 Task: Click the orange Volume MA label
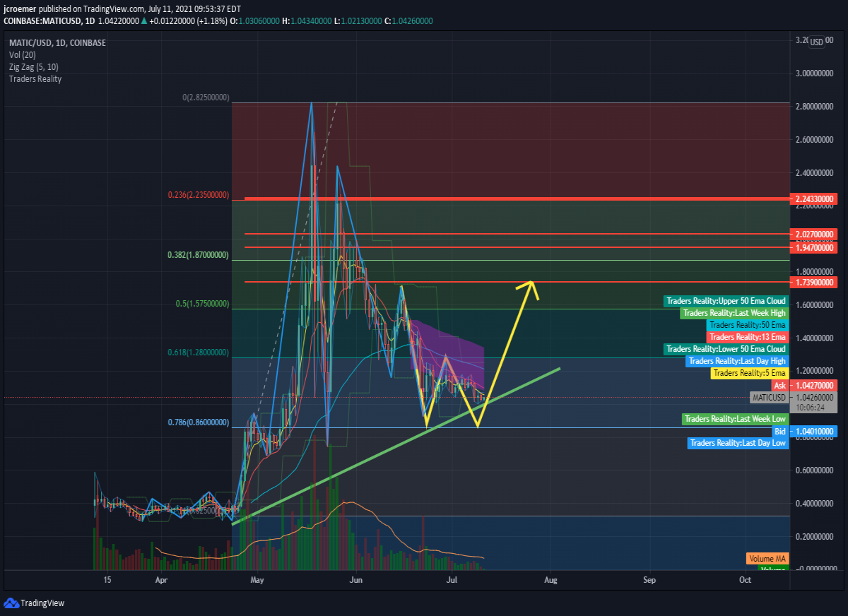click(x=767, y=559)
